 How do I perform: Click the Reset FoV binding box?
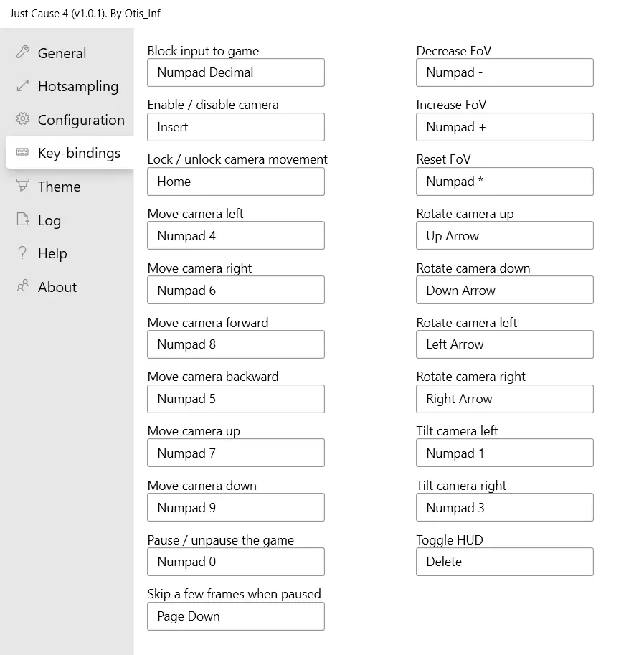(504, 182)
